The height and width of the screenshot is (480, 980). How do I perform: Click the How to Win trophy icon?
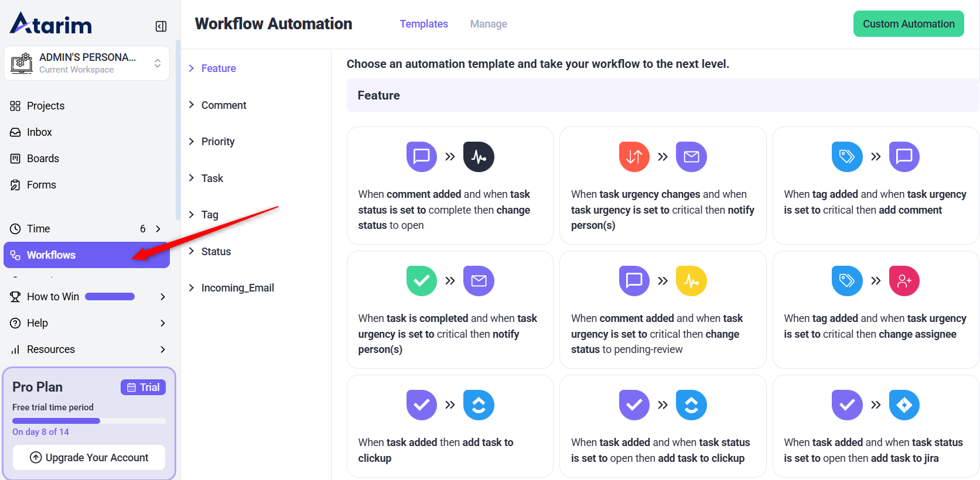(x=15, y=297)
